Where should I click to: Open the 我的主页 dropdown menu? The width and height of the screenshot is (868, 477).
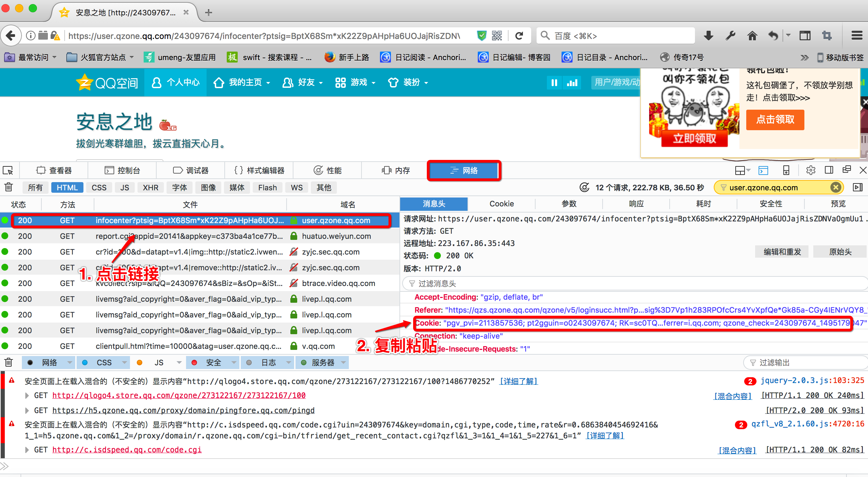242,82
